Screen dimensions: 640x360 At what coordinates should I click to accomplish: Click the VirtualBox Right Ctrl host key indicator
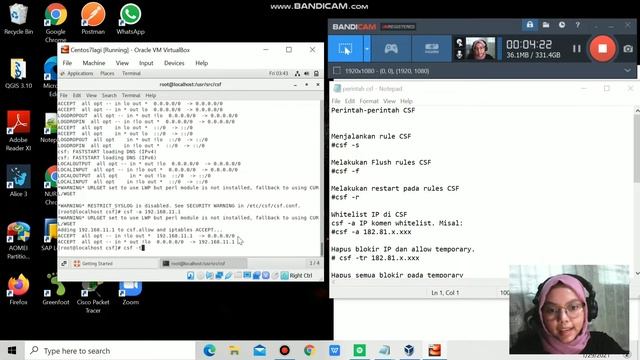click(x=301, y=276)
